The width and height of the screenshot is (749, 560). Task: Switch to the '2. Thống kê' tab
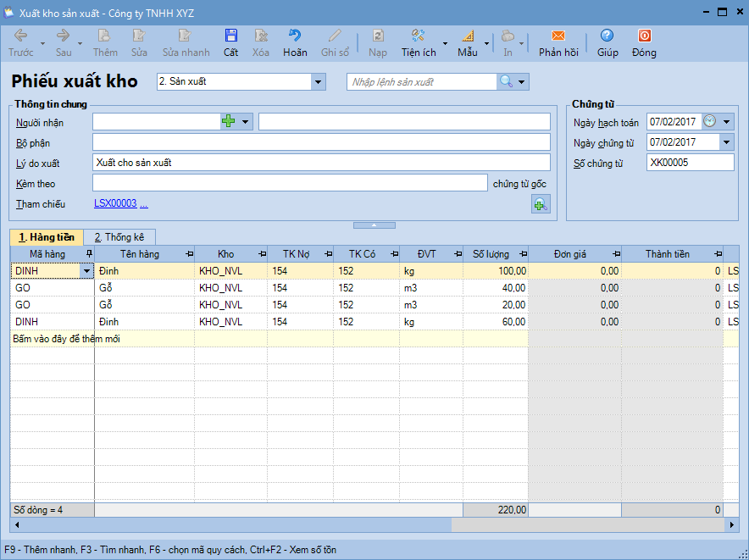click(119, 237)
